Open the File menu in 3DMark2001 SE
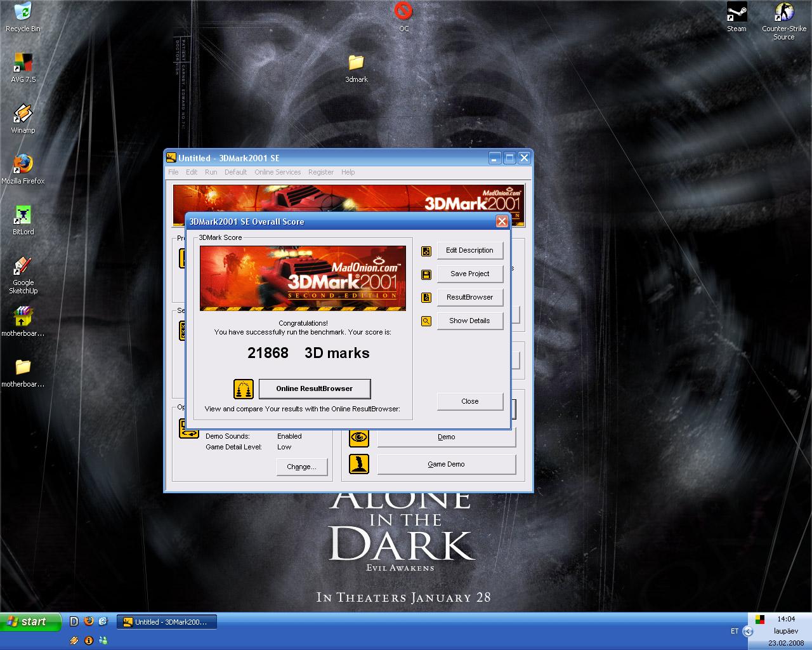Screen dimensions: 812x650 coord(173,172)
